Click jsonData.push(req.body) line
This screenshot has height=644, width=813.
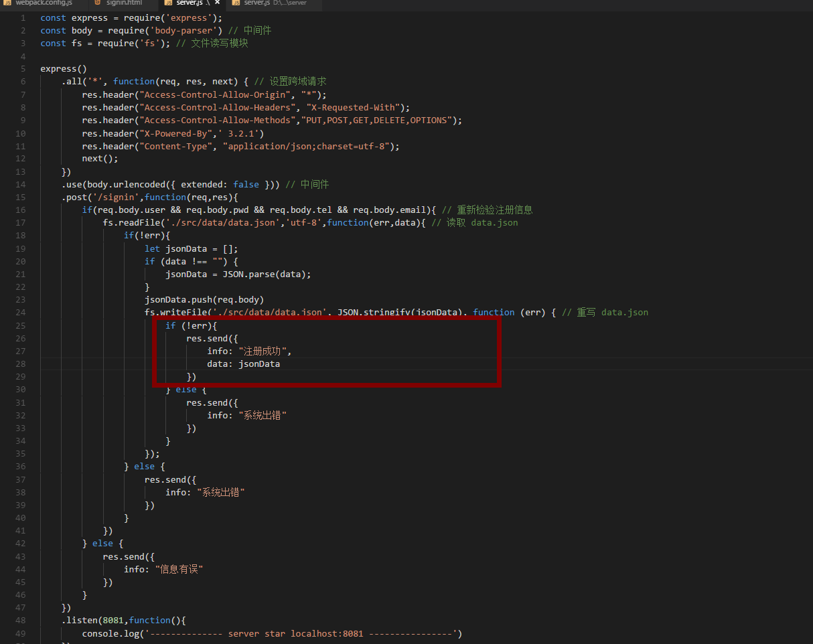point(204,299)
